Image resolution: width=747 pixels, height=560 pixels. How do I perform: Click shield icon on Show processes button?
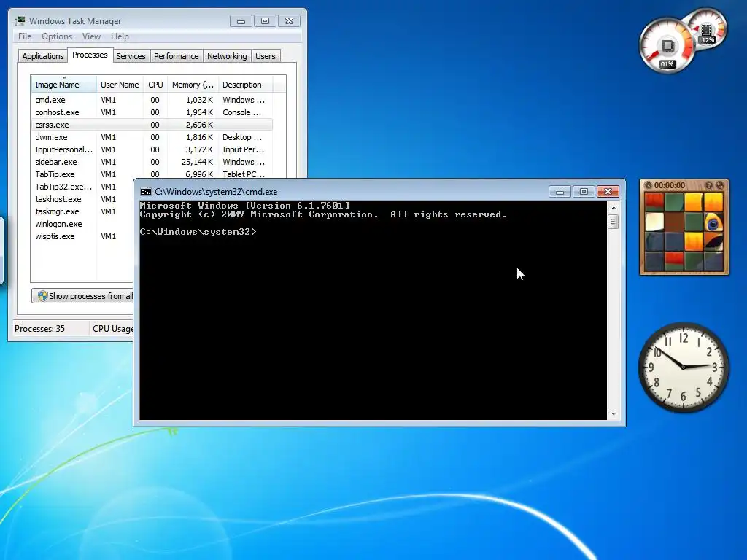pyautogui.click(x=42, y=296)
